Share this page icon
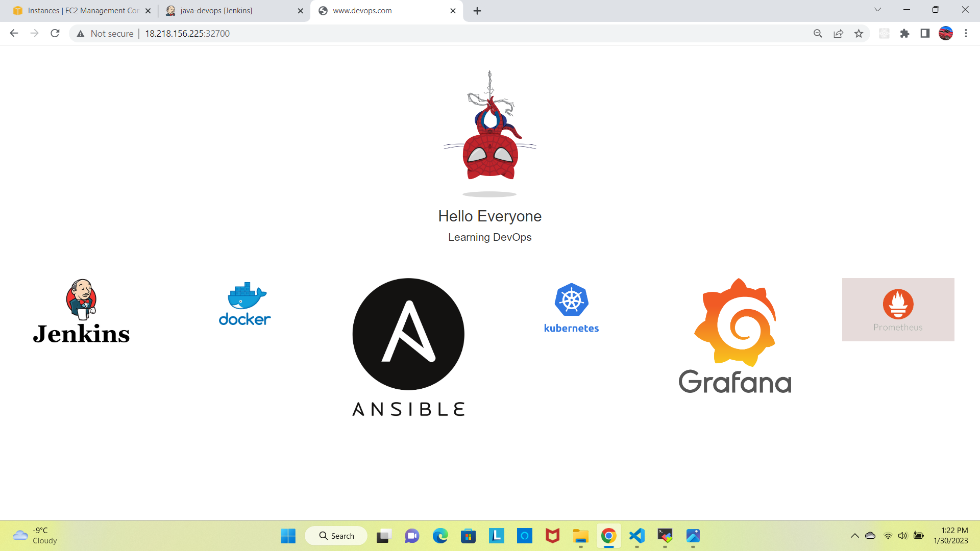The height and width of the screenshot is (551, 980). tap(838, 34)
